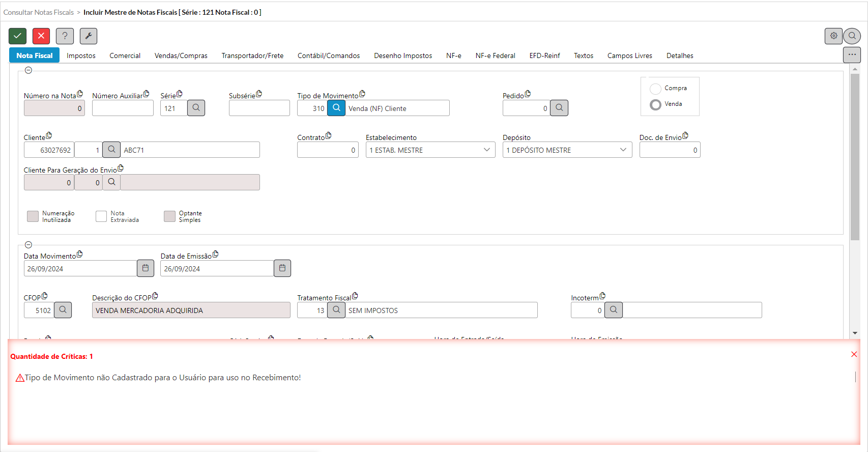Viewport: 868px width, 452px height.
Task: Click the Número Auxiliar input field
Action: coord(123,108)
